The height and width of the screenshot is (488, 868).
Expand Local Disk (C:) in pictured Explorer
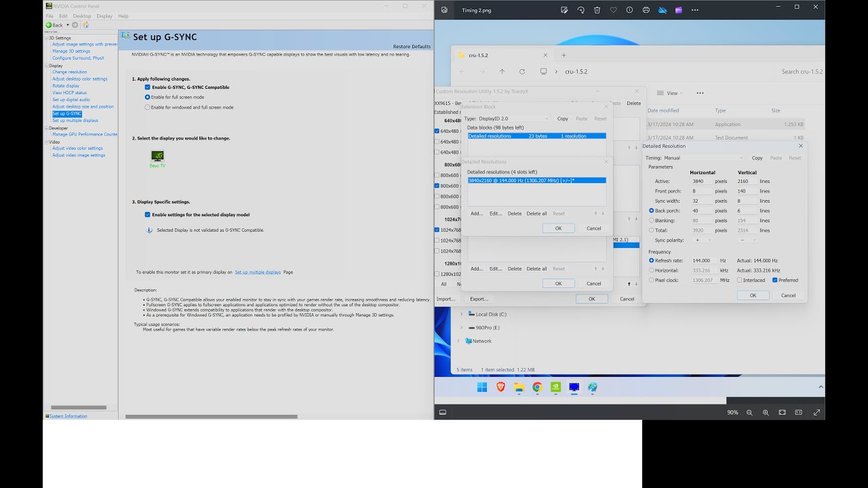(462, 314)
